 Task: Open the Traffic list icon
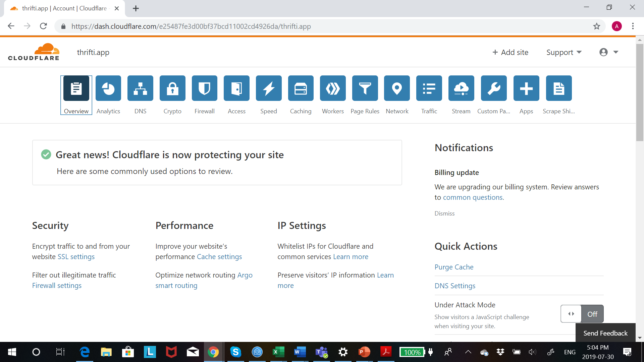[x=429, y=88]
